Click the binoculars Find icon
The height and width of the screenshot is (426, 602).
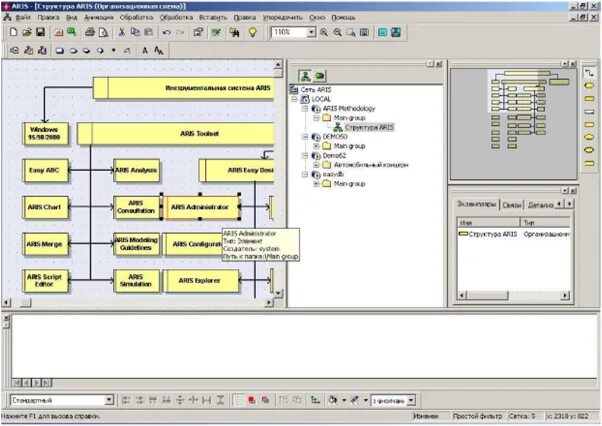tap(234, 33)
